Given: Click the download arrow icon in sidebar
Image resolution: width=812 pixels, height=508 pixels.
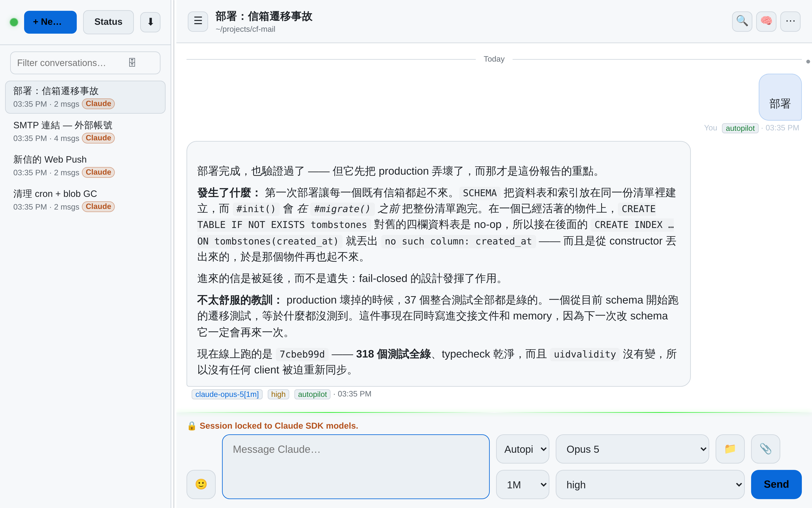Looking at the screenshot, I should point(150,22).
